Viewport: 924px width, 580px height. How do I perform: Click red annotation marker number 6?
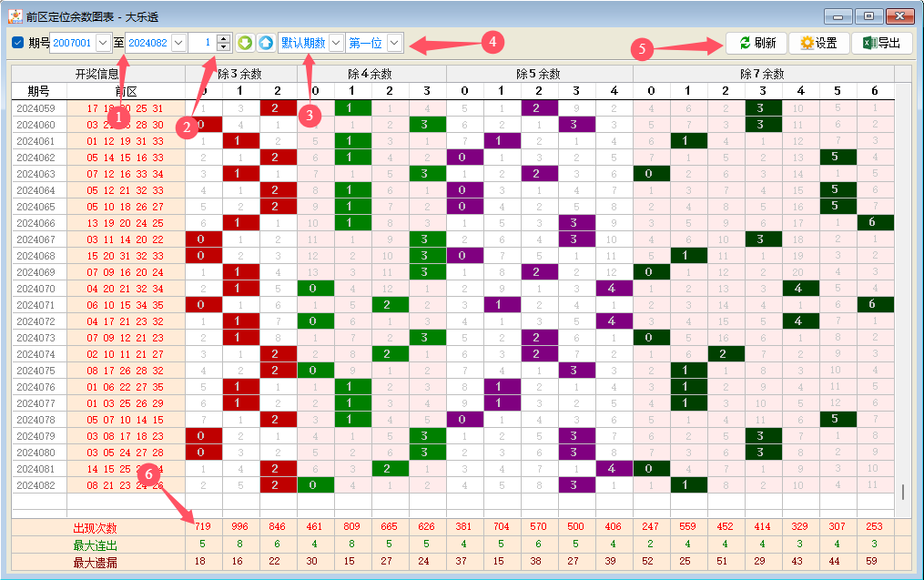(151, 473)
